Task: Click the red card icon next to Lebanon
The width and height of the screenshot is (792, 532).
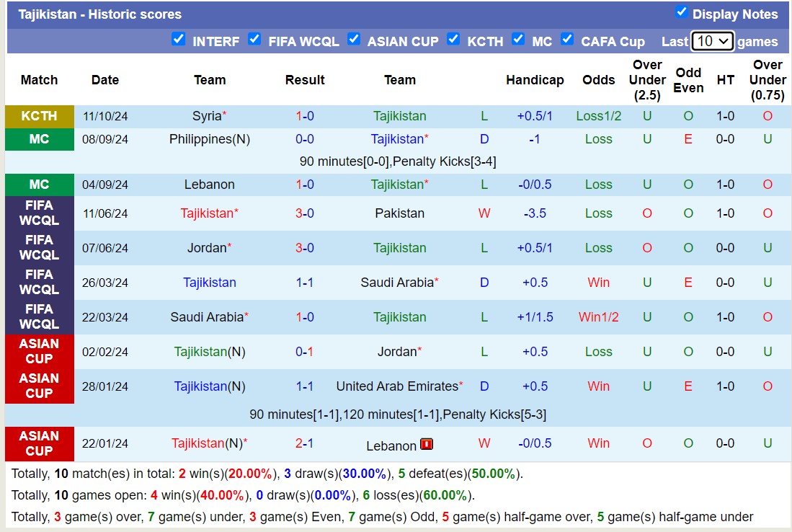Action: [427, 445]
